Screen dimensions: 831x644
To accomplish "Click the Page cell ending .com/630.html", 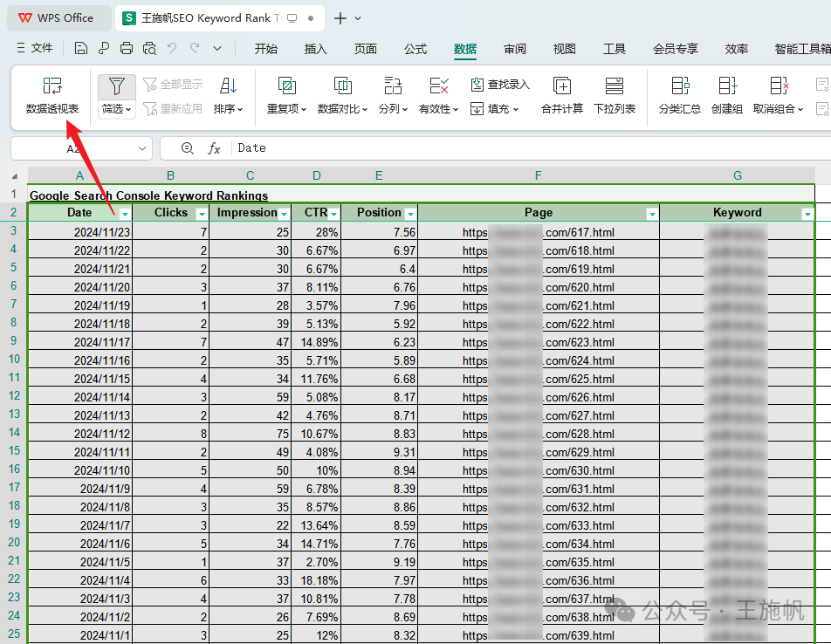I will (x=539, y=470).
